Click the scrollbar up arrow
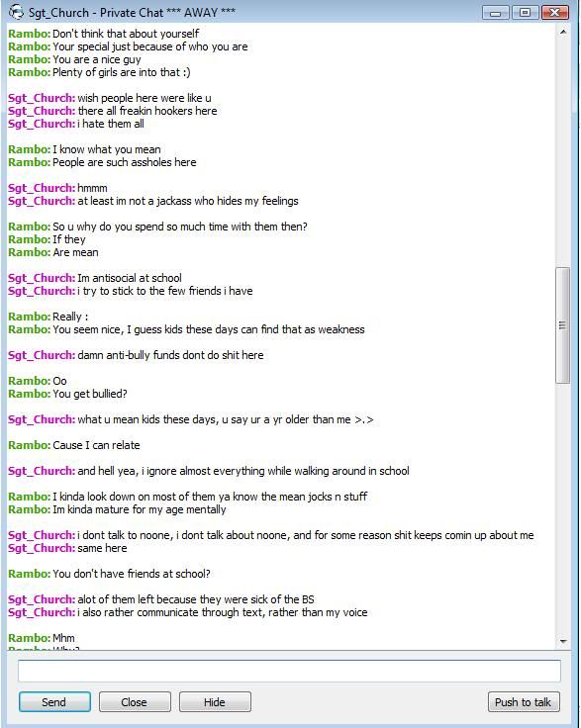Image resolution: width=581 pixels, height=728 pixels. (563, 32)
